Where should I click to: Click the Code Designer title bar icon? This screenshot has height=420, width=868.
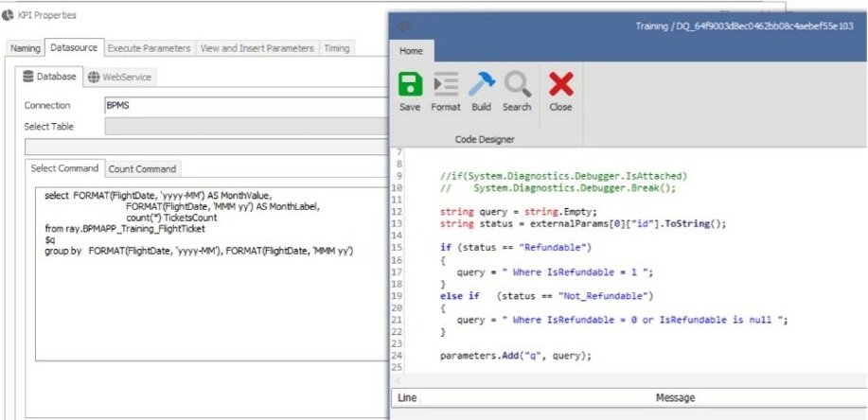[x=405, y=26]
